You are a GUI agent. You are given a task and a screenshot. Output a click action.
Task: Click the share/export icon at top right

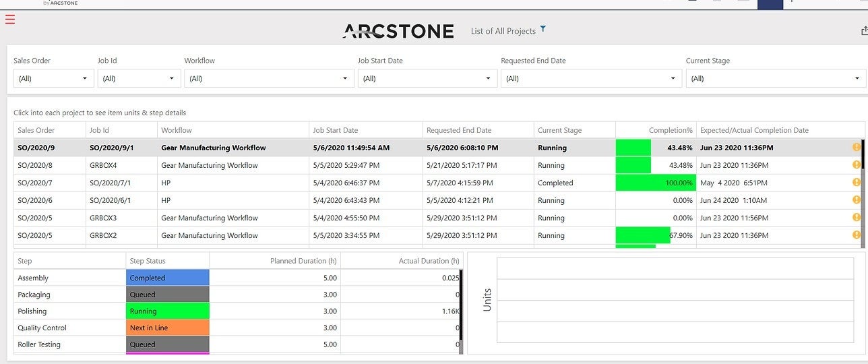(864, 30)
